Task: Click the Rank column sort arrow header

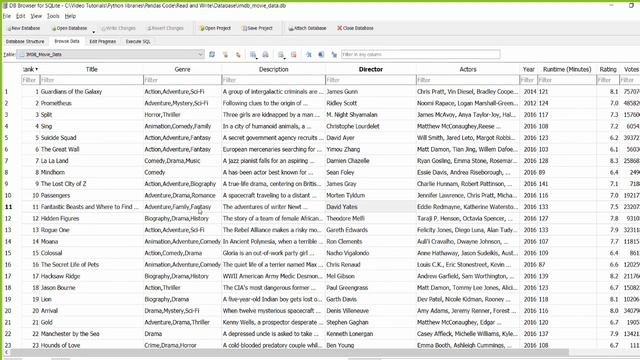Action: point(31,69)
